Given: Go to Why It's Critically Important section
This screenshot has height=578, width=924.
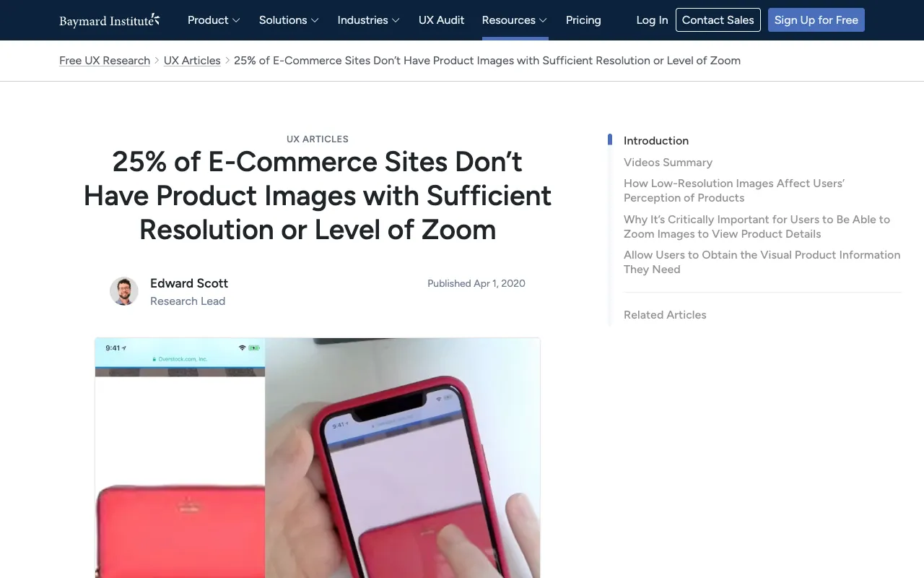Looking at the screenshot, I should [757, 227].
